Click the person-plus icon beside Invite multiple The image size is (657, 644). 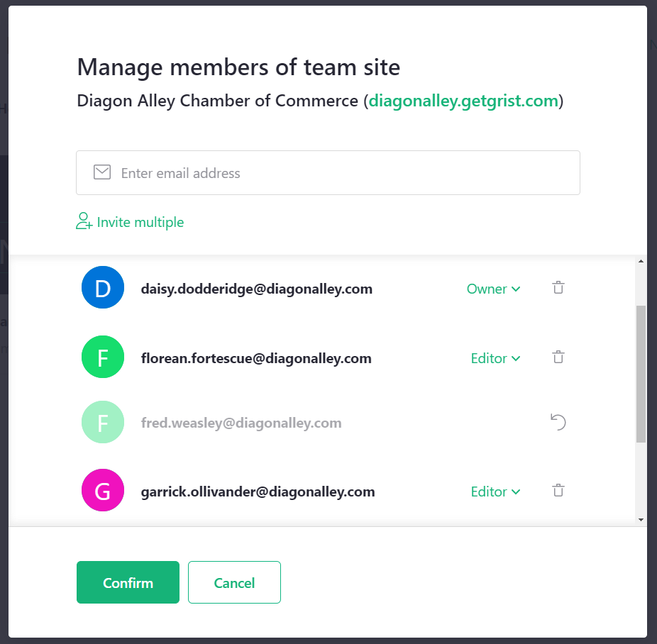83,221
